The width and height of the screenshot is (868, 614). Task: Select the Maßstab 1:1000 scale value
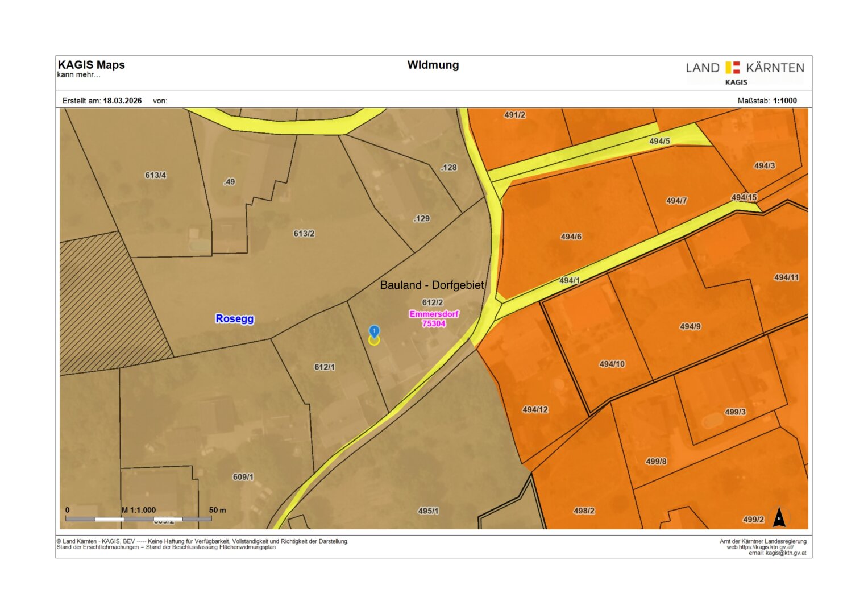pyautogui.click(x=784, y=101)
